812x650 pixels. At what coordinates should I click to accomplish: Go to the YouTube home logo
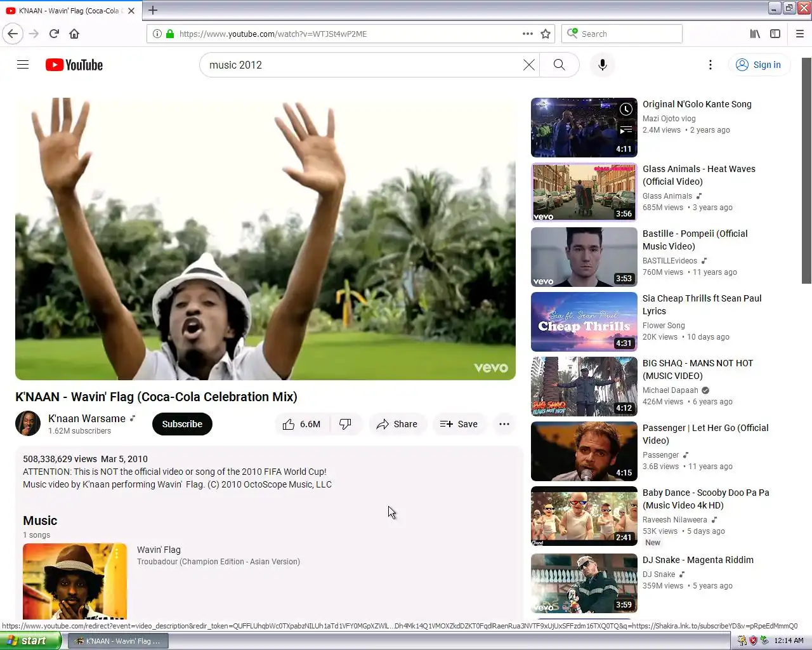click(74, 65)
